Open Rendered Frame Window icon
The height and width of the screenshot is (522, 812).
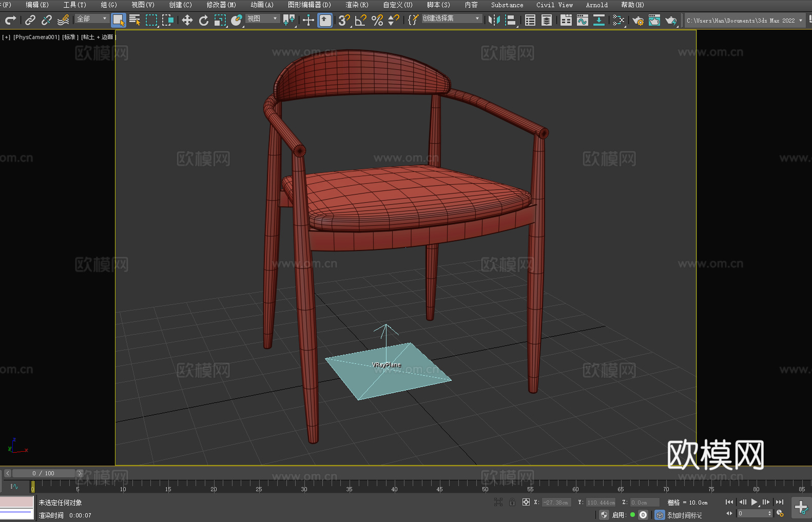click(654, 21)
